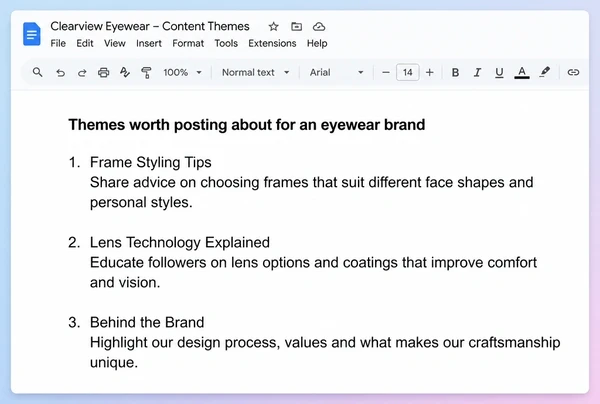
Task: Toggle italic formatting
Action: coord(477,72)
